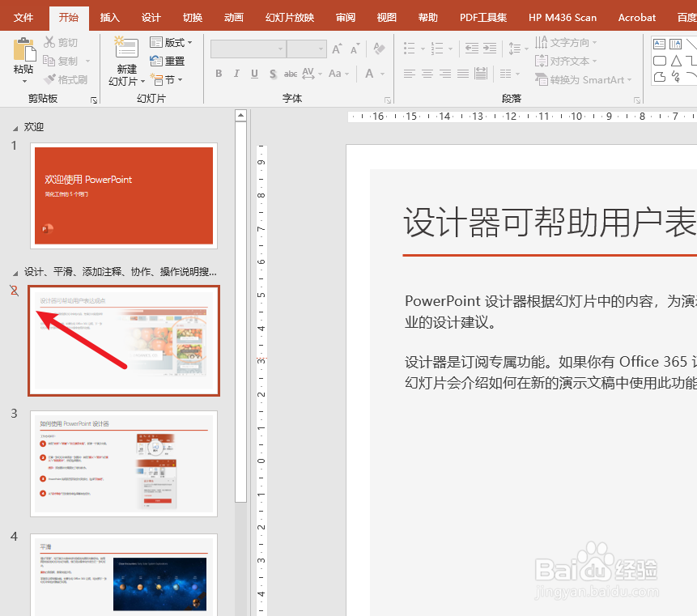The image size is (697, 616).
Task: Select the Format Painter (格式刷)
Action: pyautogui.click(x=66, y=79)
